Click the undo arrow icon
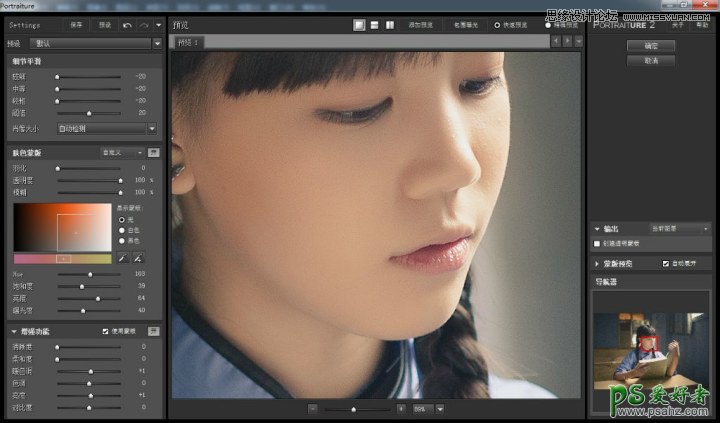Viewport: 720px width, 423px height. [x=127, y=24]
